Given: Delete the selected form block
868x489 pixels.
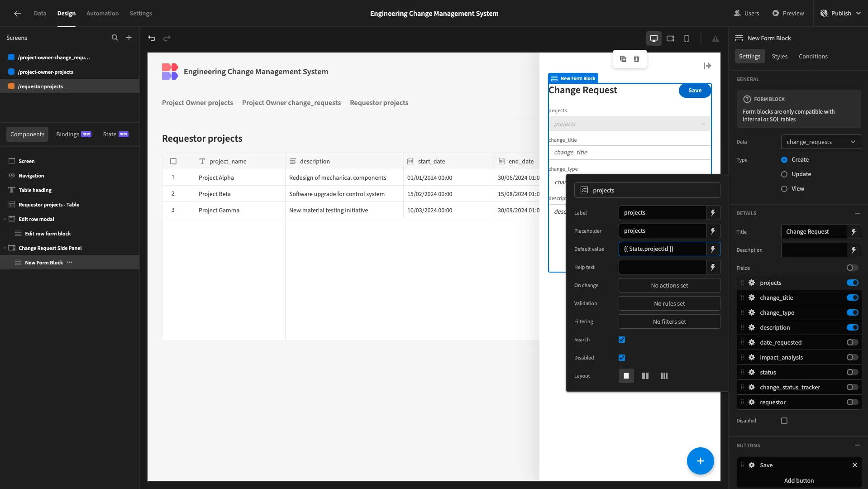Looking at the screenshot, I should (637, 59).
